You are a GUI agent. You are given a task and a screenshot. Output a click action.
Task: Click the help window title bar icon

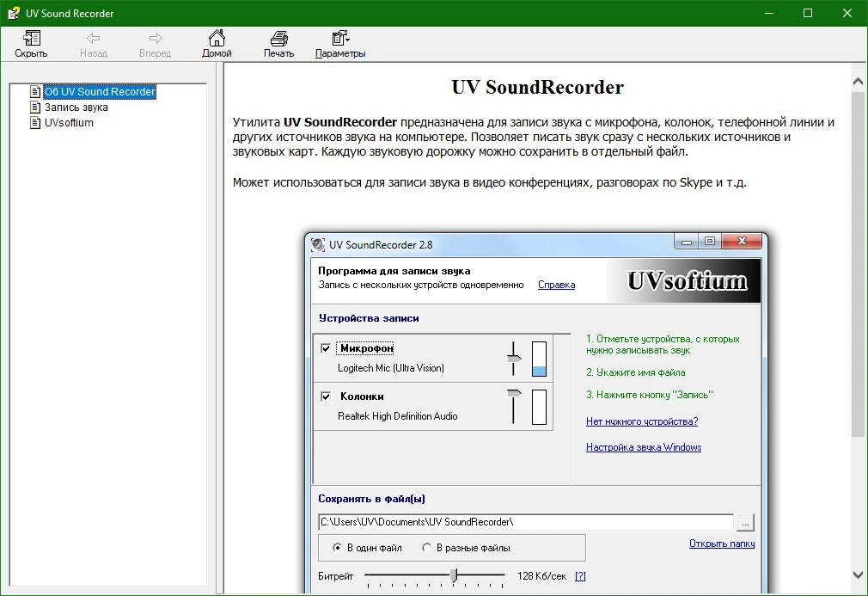[x=13, y=13]
